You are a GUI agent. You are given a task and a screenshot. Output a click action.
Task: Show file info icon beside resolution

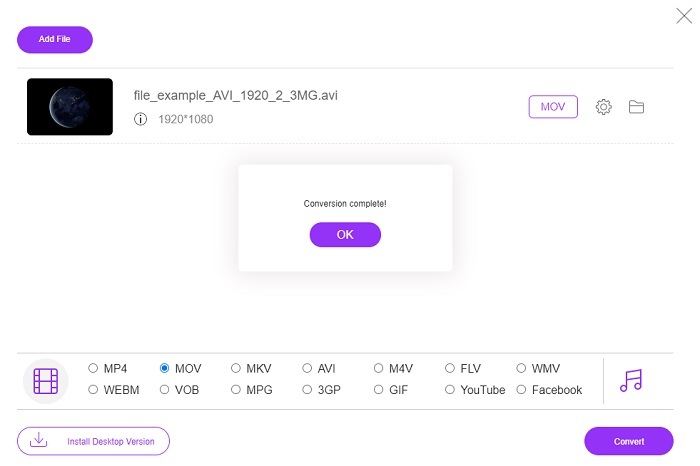pyautogui.click(x=140, y=119)
